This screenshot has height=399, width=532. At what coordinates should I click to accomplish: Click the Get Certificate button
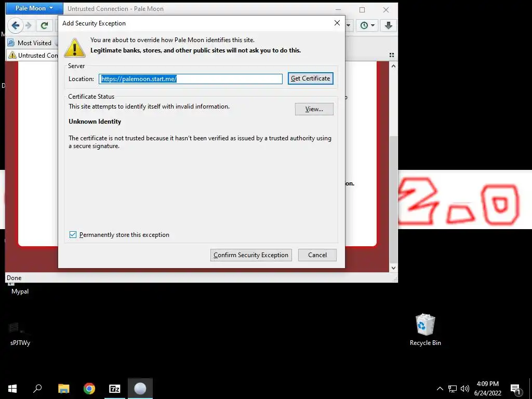(x=311, y=78)
